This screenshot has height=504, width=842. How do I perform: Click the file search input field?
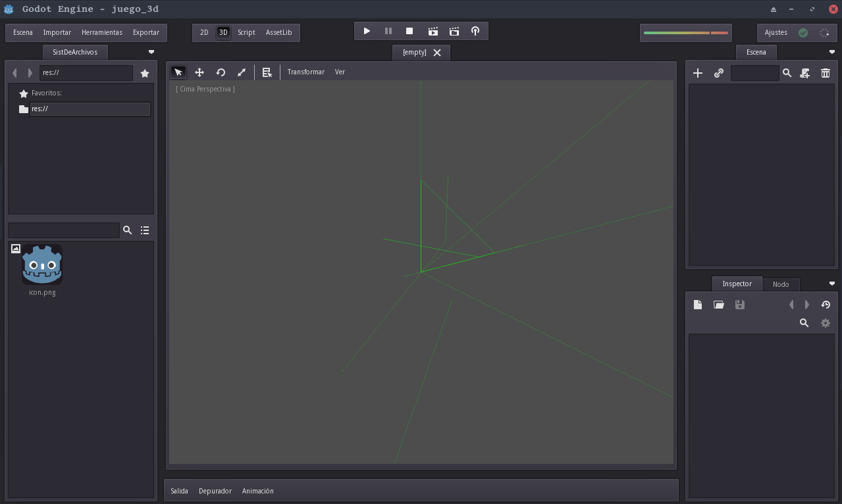point(64,230)
